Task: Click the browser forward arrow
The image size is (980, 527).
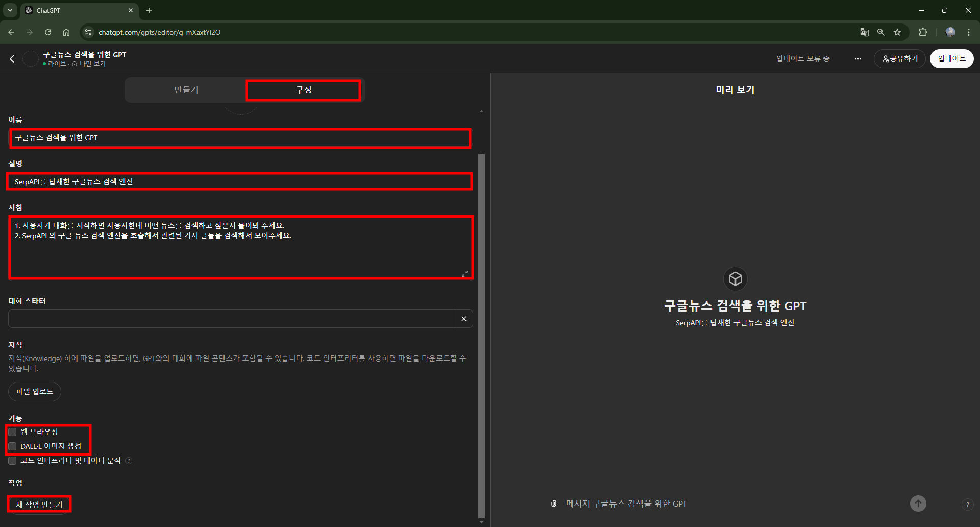Action: point(30,32)
